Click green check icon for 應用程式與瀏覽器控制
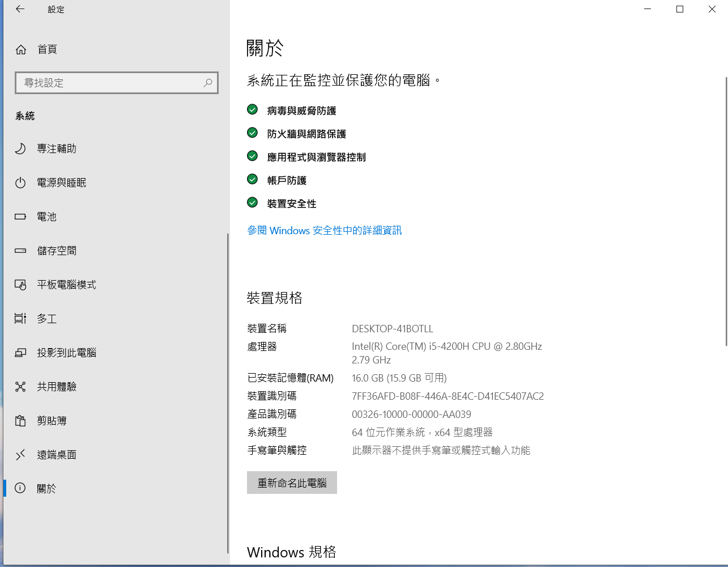Screen dimensions: 728x567 tap(253, 156)
